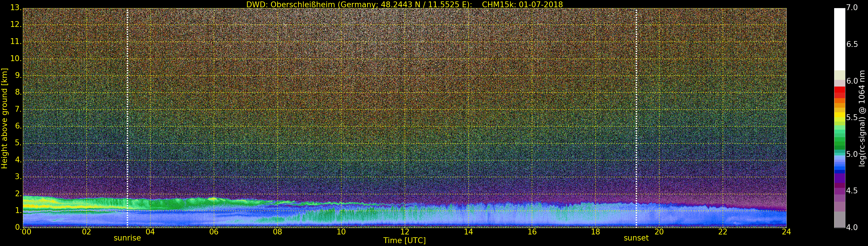Click the 8 km tick on the height axis
868x246 pixels.
pyautogui.click(x=18, y=93)
